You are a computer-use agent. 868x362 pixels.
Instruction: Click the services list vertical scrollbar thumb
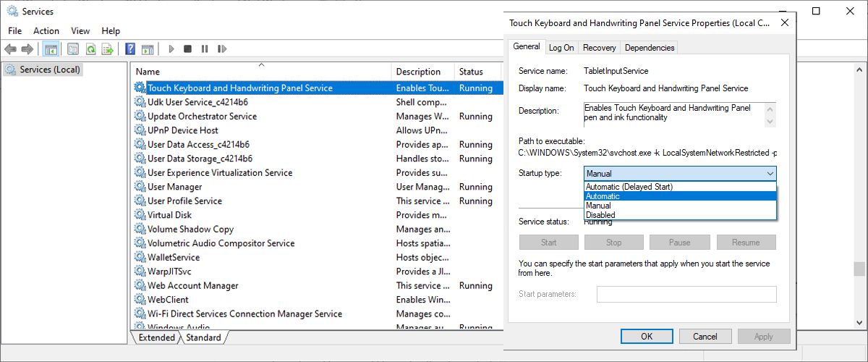tap(859, 269)
